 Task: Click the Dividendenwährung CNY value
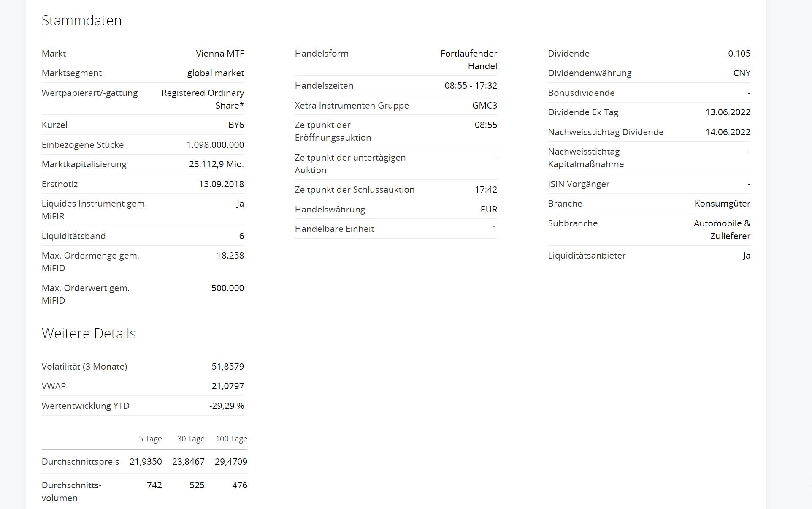742,73
